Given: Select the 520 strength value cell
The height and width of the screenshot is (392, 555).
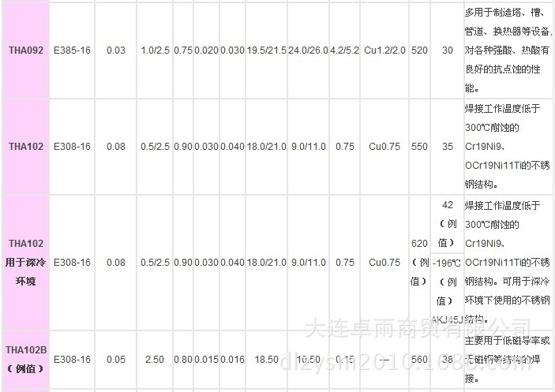Looking at the screenshot, I should 419,50.
